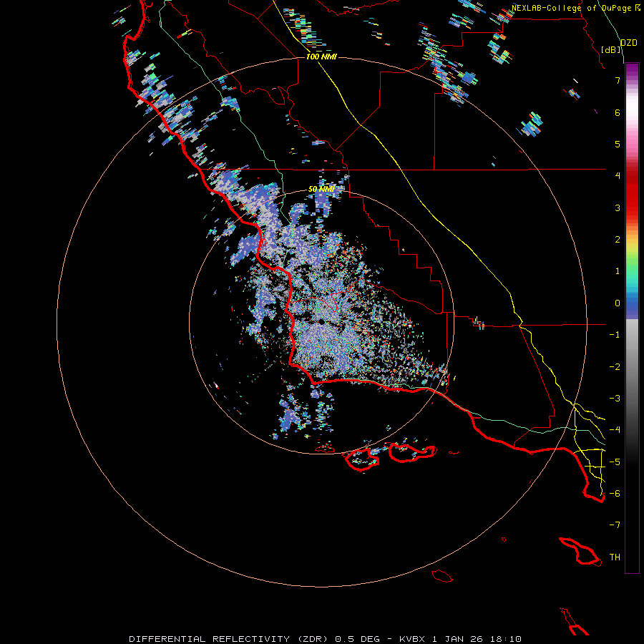Click the 2 value on the dB scale
Screen dimensions: 644x644
coord(618,240)
